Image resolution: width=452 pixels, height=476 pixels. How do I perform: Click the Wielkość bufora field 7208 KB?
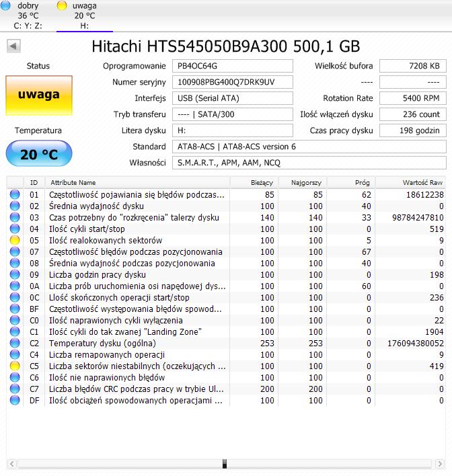(413, 66)
